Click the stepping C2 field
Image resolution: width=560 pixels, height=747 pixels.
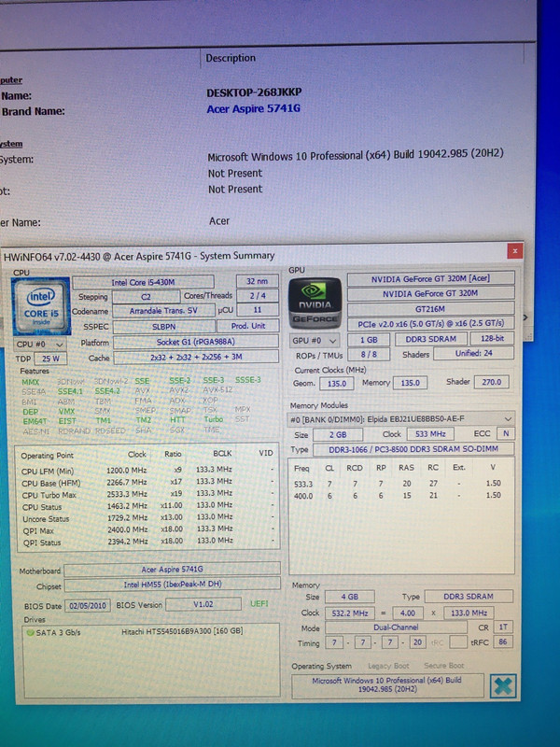[147, 296]
